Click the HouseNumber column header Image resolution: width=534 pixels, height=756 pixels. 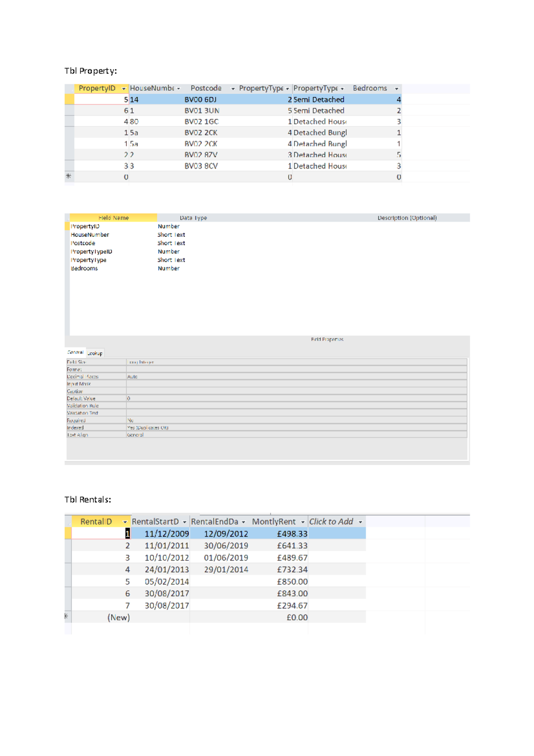tap(152, 89)
